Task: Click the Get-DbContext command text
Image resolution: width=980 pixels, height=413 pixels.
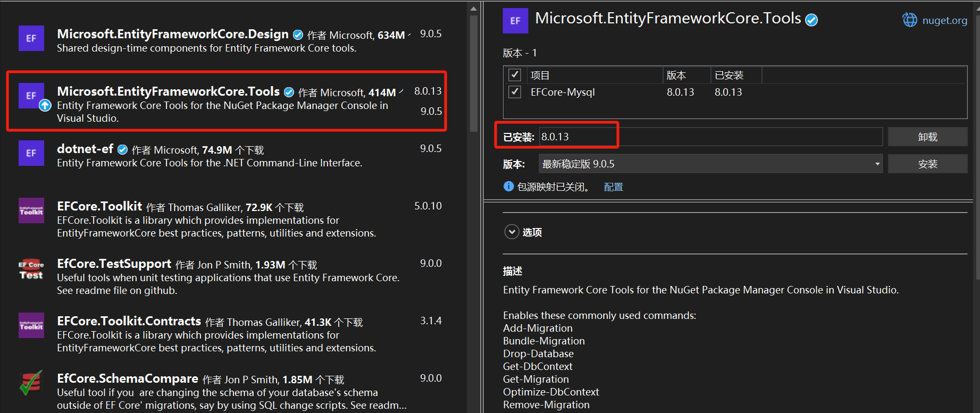Action: [x=538, y=366]
